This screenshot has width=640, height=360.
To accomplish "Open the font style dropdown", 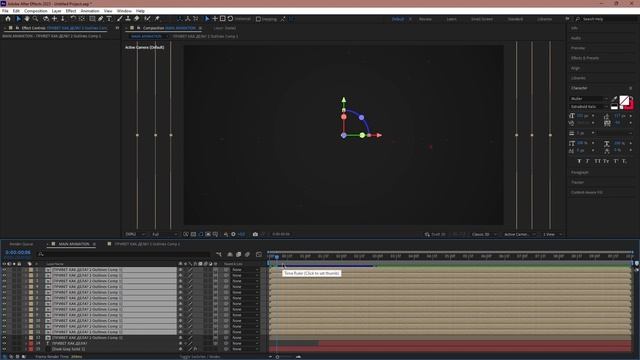I will (x=589, y=107).
